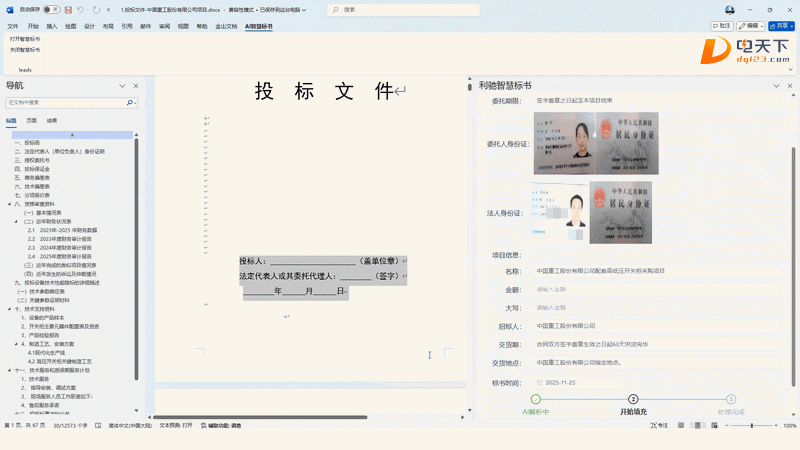Select heading 三、授权委托书 in navigation

click(32, 160)
